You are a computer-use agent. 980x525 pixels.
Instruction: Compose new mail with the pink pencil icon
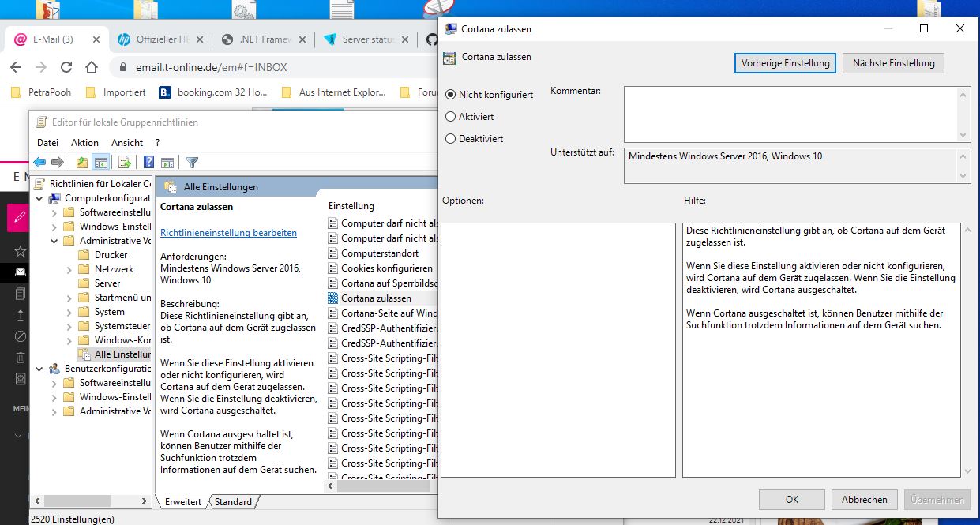click(x=18, y=217)
